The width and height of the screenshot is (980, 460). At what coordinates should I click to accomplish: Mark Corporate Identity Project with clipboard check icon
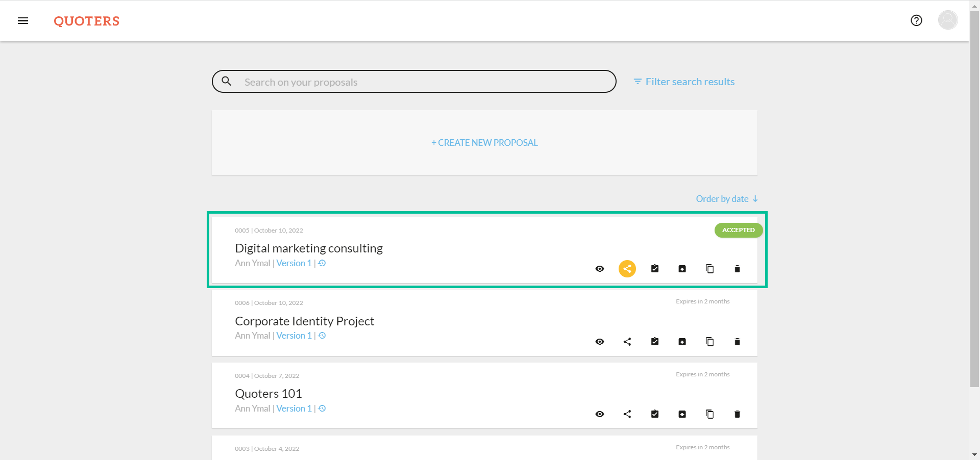click(655, 342)
